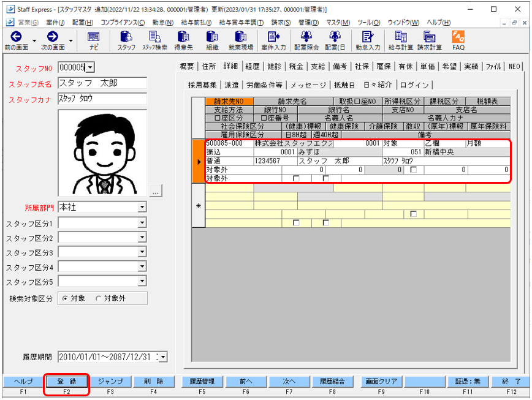Click the スタッフカナ input field
This screenshot has width=532, height=400.
pyautogui.click(x=102, y=99)
